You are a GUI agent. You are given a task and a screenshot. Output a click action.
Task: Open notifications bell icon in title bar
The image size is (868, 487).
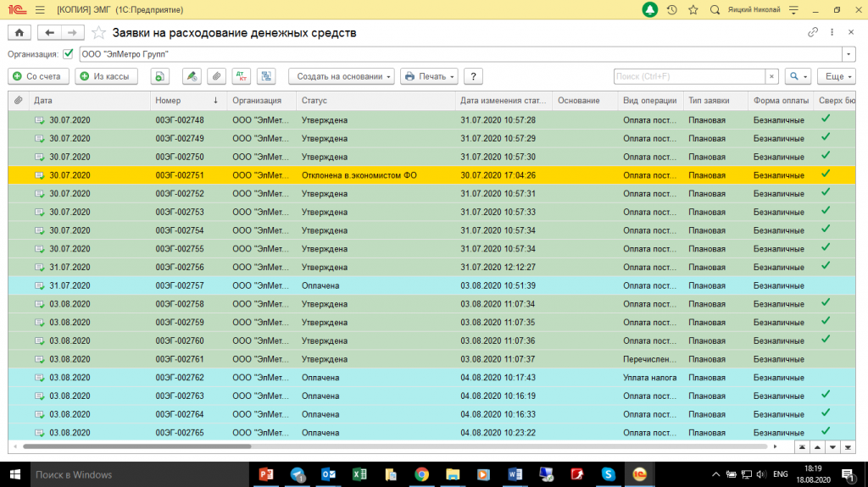tap(650, 10)
